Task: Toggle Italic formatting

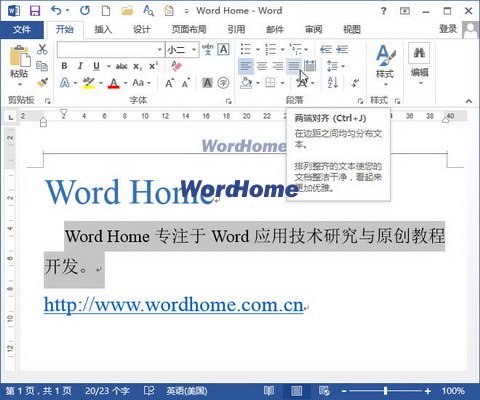Action: click(x=80, y=66)
